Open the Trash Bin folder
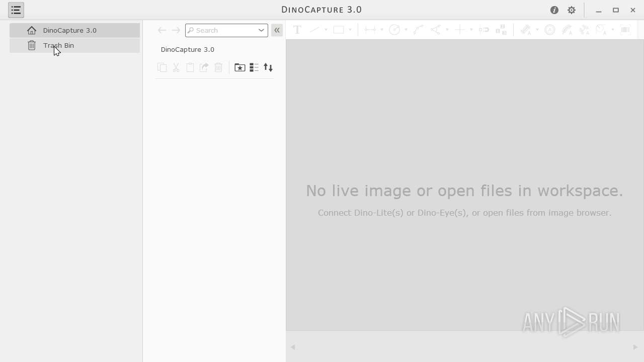 coord(74,45)
